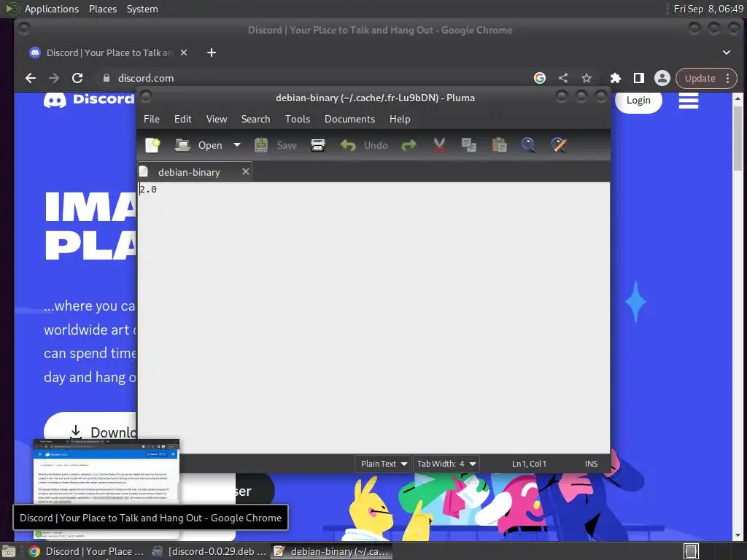Click the Discord Login button
Image resolution: width=747 pixels, height=560 pixels.
638,100
